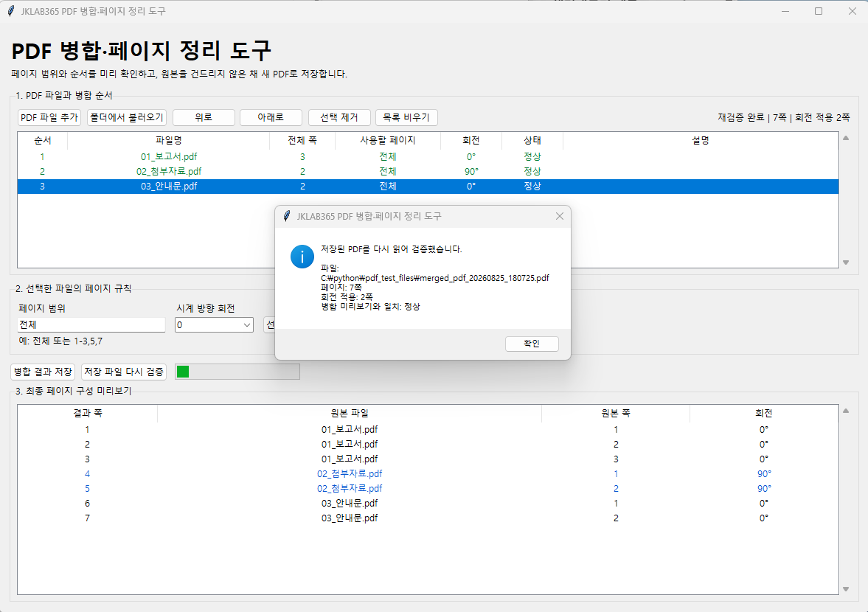Select the 03_안내문.pdf highlighted row

tap(428, 187)
